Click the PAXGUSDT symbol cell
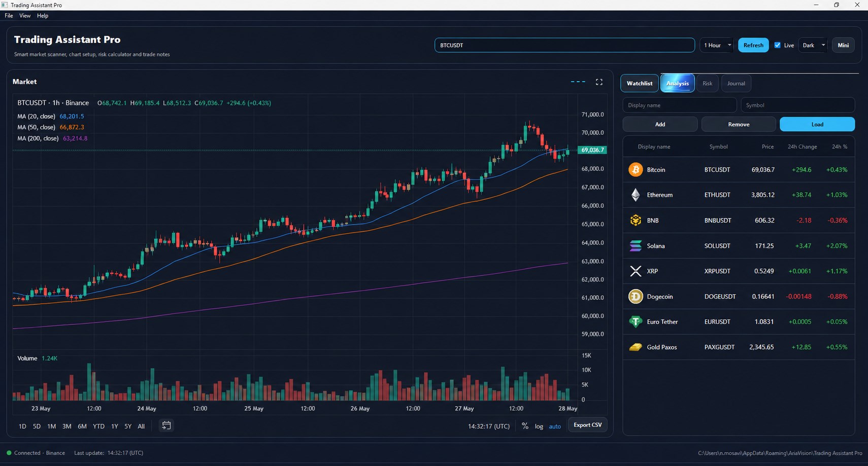The image size is (868, 466). (x=719, y=347)
